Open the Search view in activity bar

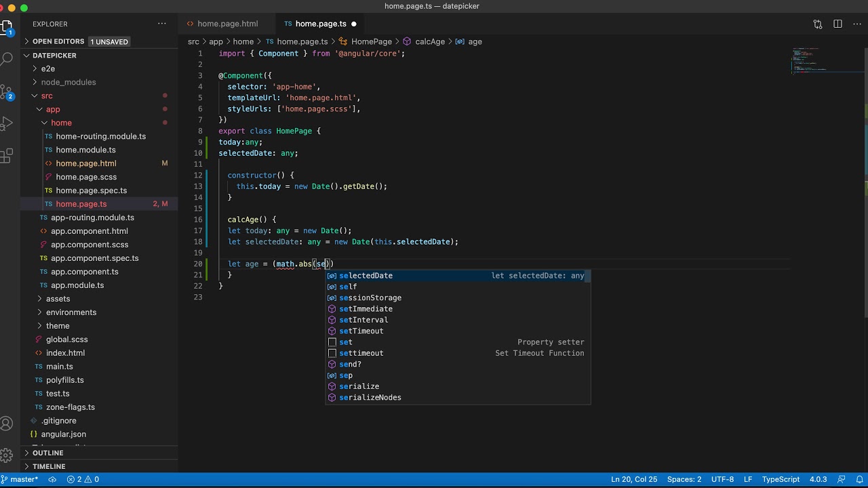(7, 60)
